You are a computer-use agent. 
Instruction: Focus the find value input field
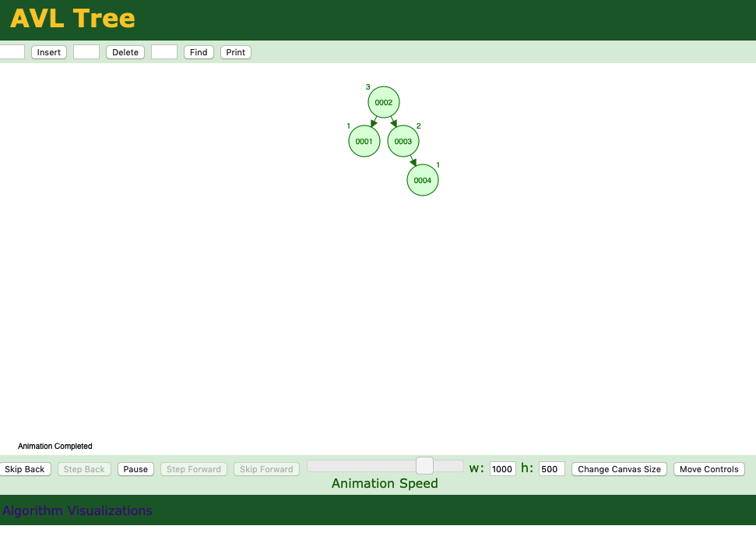[x=164, y=52]
